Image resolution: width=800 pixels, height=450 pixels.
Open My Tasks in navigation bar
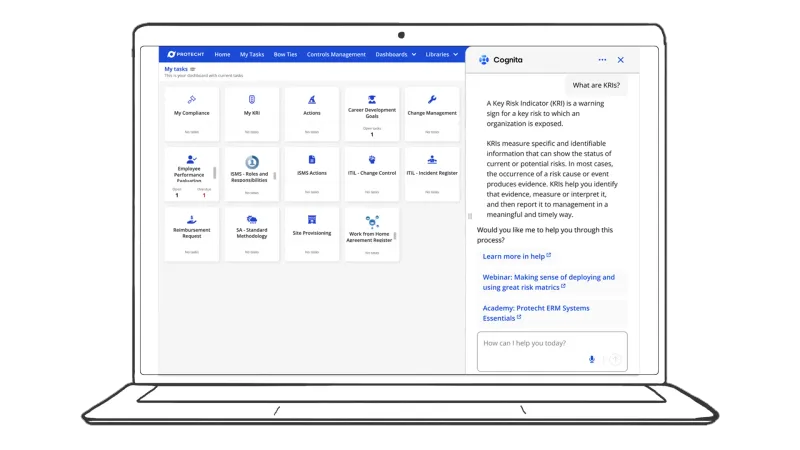pyautogui.click(x=252, y=54)
